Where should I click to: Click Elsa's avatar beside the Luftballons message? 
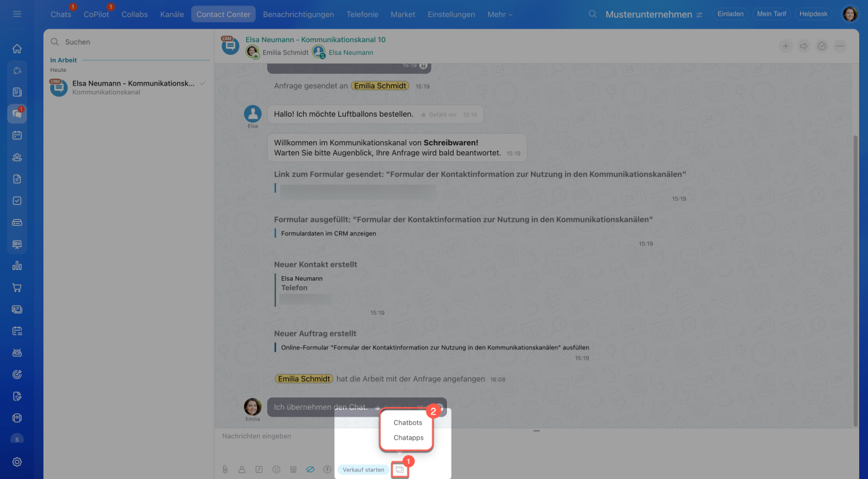coord(253,113)
